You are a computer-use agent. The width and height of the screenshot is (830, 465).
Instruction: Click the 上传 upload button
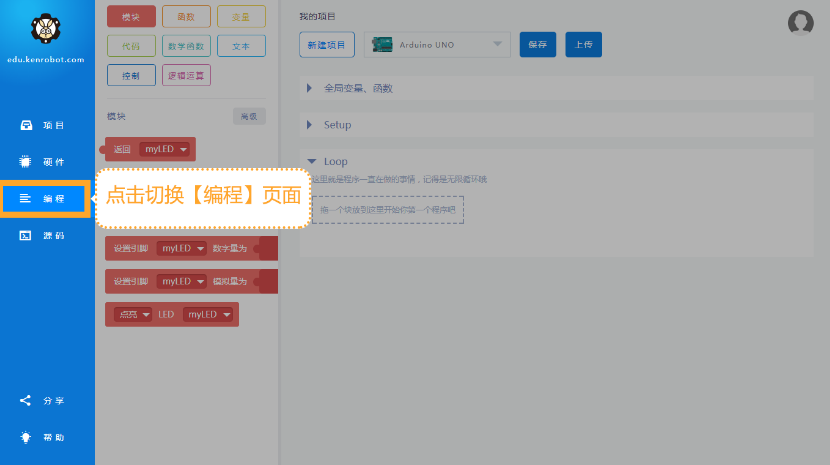pos(583,44)
